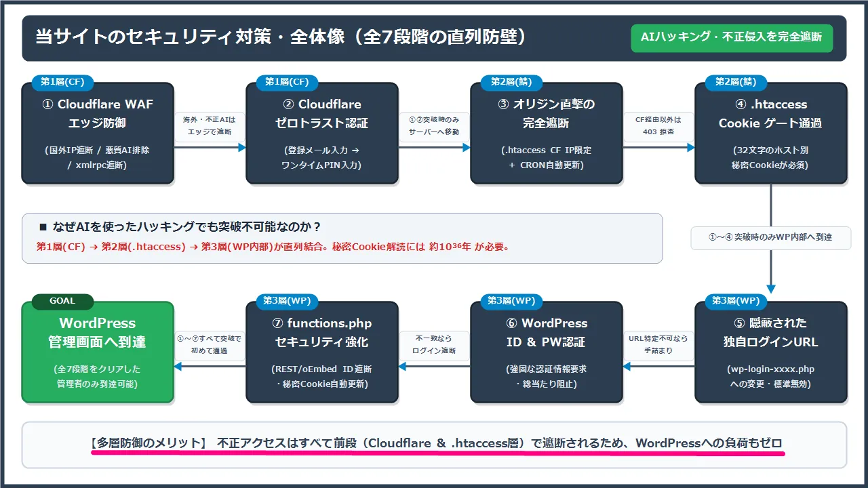Viewport: 868px width, 488px height.
Task: Click the ".htaccess CF IP限定 + CRON自動更新" text
Action: (546, 158)
